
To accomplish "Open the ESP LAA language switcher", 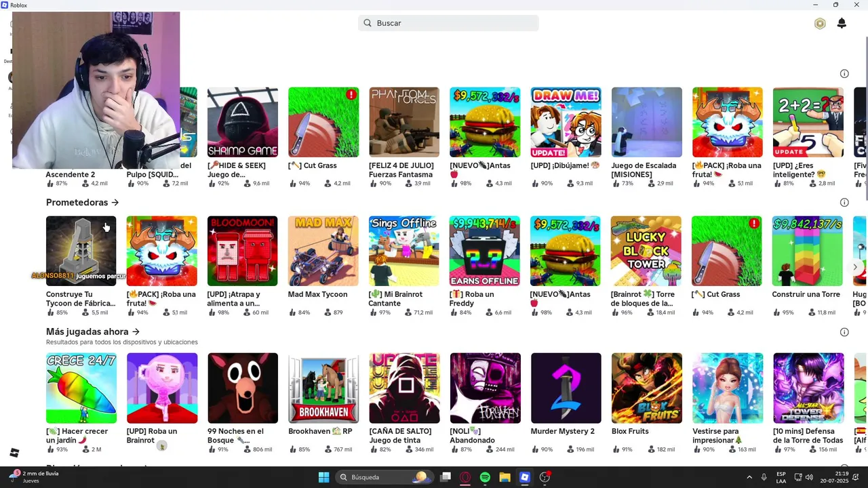I will 781,477.
